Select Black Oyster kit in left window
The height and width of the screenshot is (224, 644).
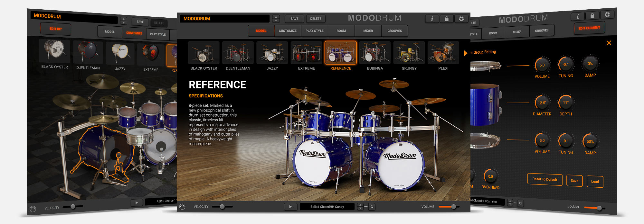click(54, 51)
